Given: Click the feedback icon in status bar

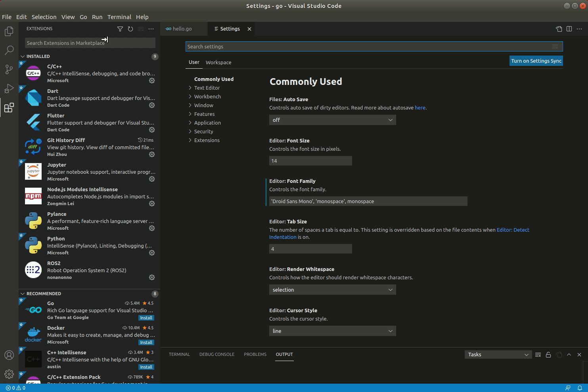Looking at the screenshot, I should point(568,388).
